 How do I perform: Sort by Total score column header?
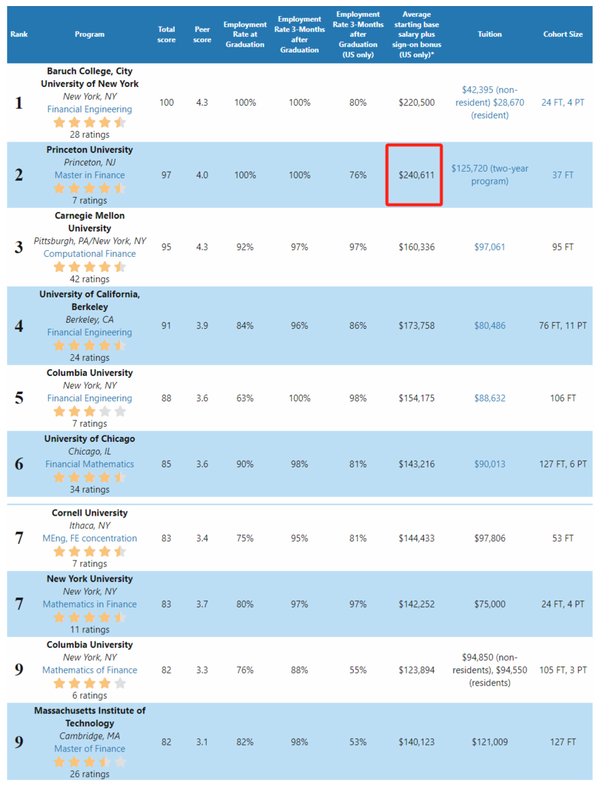[166, 35]
